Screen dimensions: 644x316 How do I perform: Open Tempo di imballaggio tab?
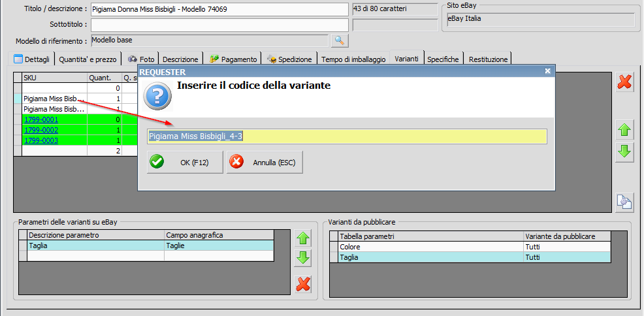click(x=353, y=59)
